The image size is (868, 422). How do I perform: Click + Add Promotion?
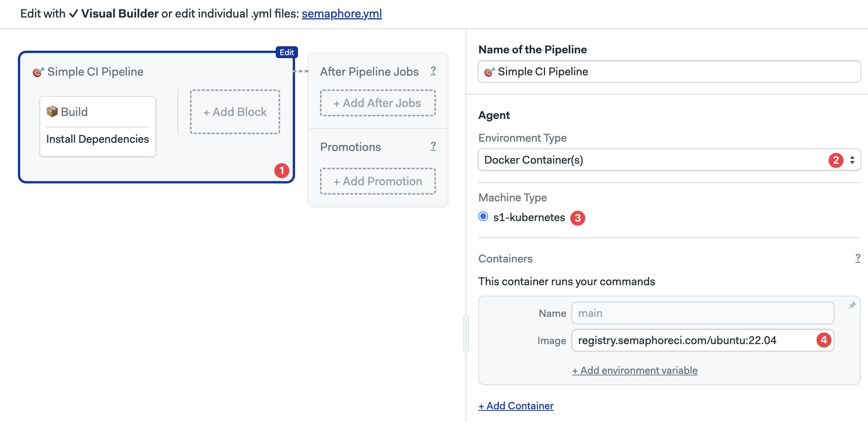point(378,181)
